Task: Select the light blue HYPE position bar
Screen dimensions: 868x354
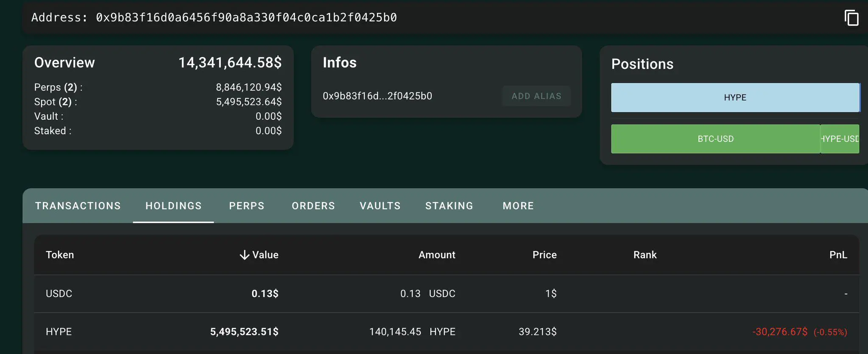Action: click(x=735, y=98)
